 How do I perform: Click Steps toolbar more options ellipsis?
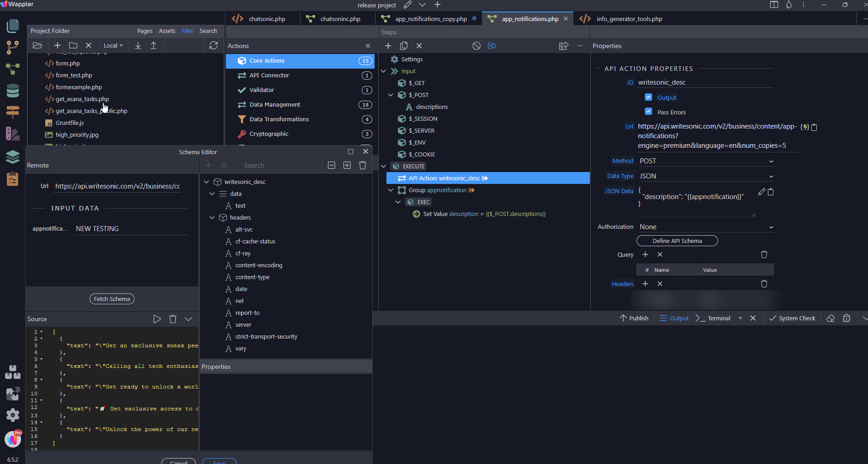point(580,46)
